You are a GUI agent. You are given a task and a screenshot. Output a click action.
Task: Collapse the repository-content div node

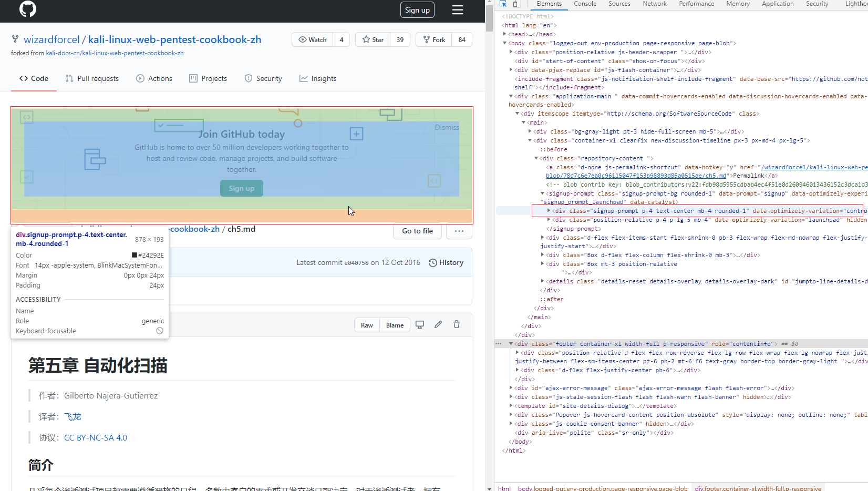click(536, 158)
